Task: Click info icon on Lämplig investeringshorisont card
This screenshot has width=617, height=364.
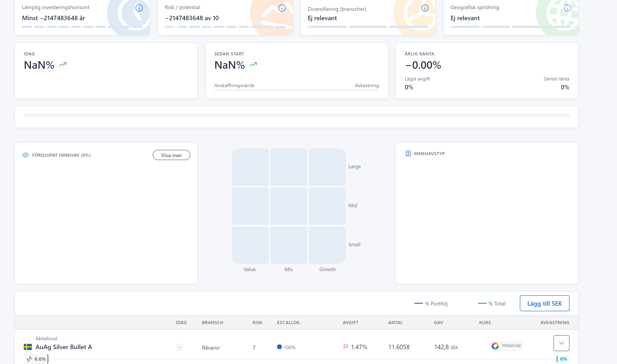Action: (139, 8)
